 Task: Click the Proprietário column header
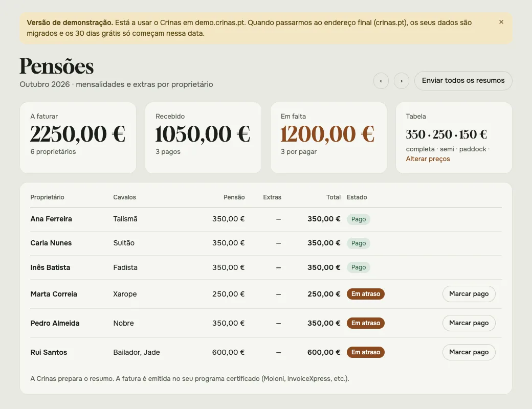coord(47,197)
